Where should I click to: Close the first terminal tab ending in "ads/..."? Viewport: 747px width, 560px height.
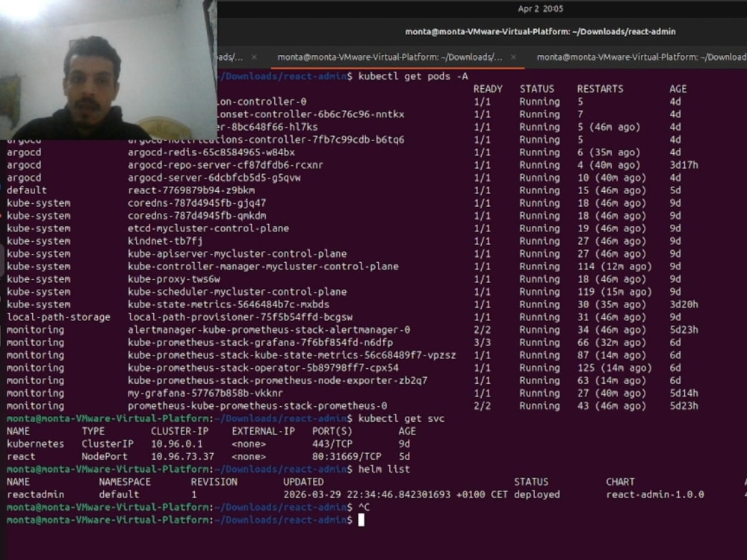click(255, 57)
